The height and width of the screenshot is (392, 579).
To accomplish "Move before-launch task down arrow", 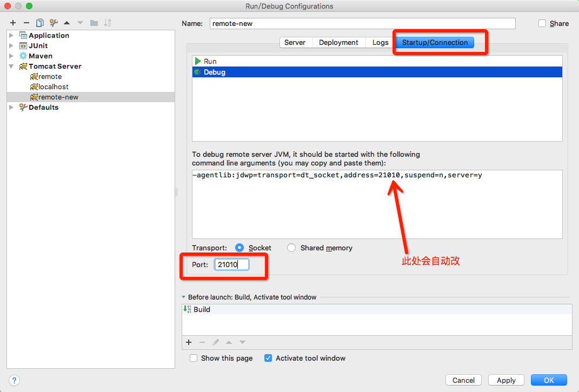I will click(242, 342).
